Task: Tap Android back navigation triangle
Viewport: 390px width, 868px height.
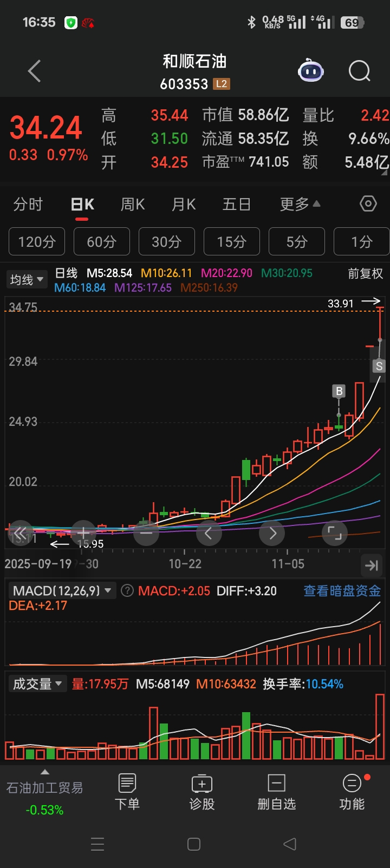Action: 290,844
